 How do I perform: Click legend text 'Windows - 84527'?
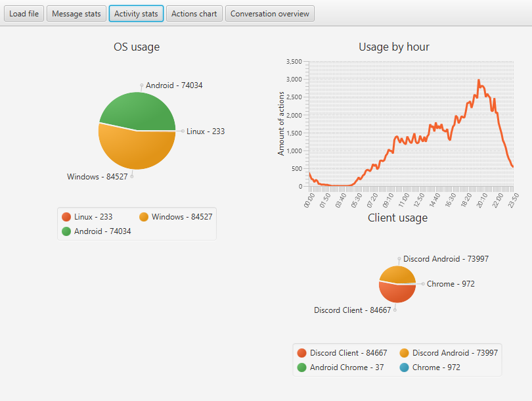tap(182, 217)
